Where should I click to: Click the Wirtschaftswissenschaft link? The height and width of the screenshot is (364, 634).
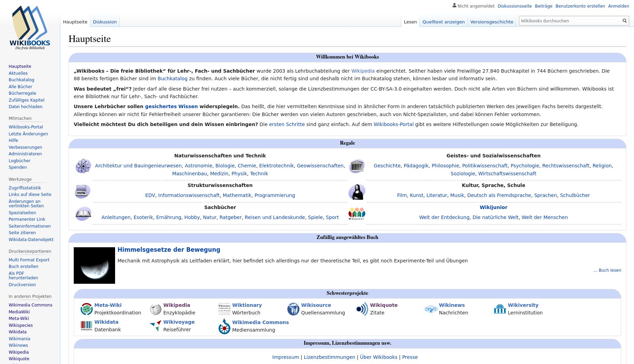[x=507, y=174]
